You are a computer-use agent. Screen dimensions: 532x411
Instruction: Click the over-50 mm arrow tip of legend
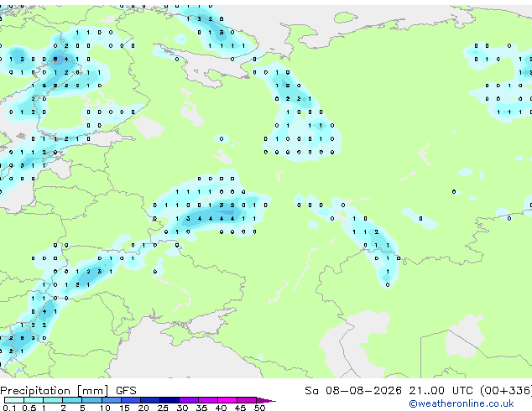tap(266, 400)
